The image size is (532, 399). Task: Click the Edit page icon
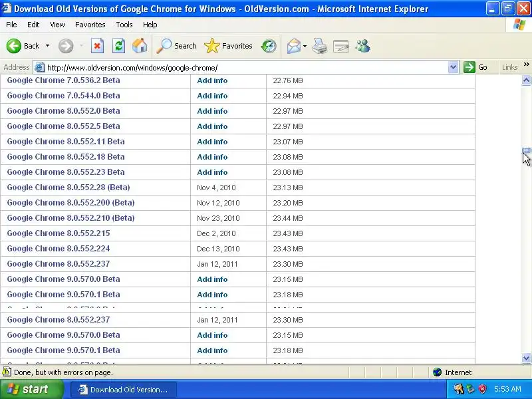pos(340,46)
